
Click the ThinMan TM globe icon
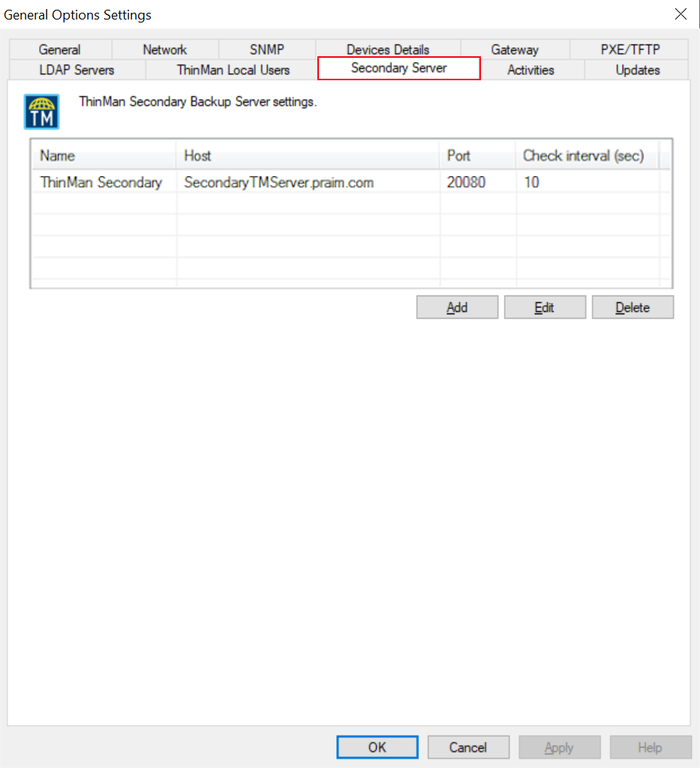pyautogui.click(x=41, y=112)
